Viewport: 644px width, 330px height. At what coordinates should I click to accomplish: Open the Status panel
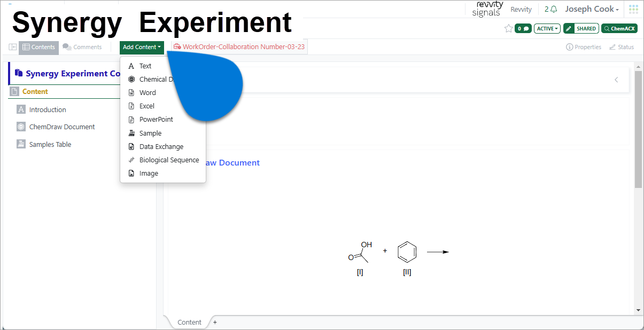pyautogui.click(x=622, y=47)
